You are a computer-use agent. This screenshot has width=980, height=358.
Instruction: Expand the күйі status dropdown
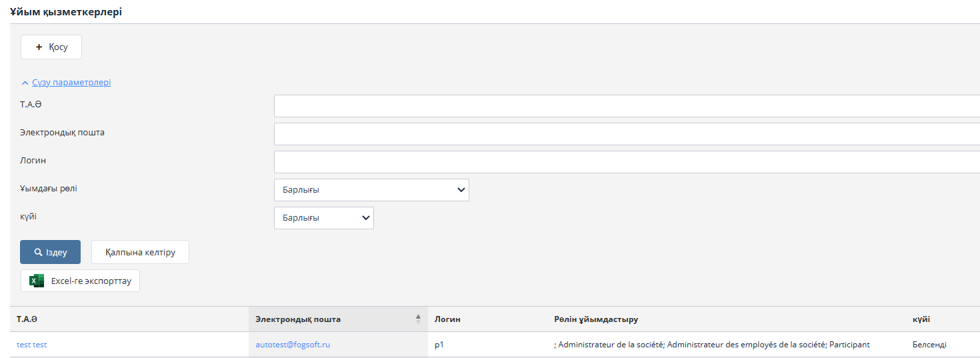323,218
